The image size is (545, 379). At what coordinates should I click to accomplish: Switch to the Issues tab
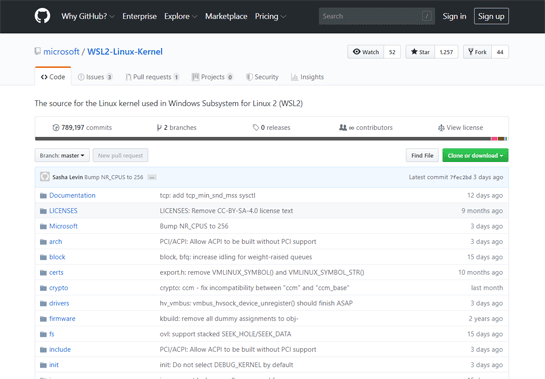(95, 77)
